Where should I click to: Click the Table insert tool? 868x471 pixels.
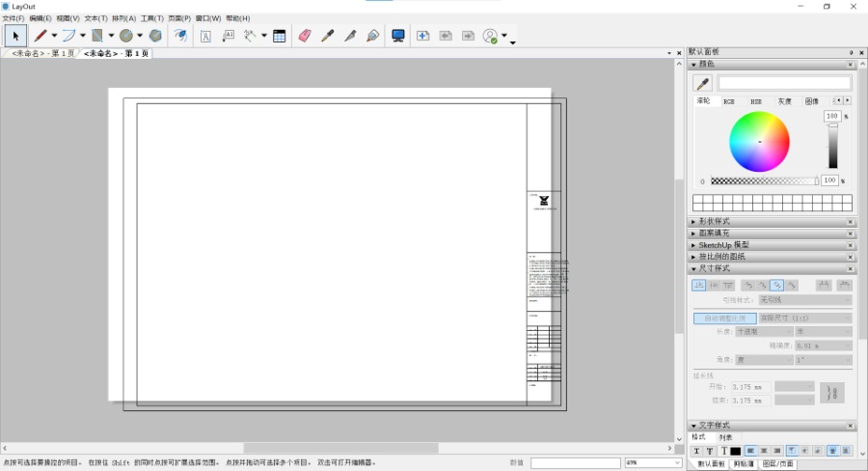tap(279, 36)
